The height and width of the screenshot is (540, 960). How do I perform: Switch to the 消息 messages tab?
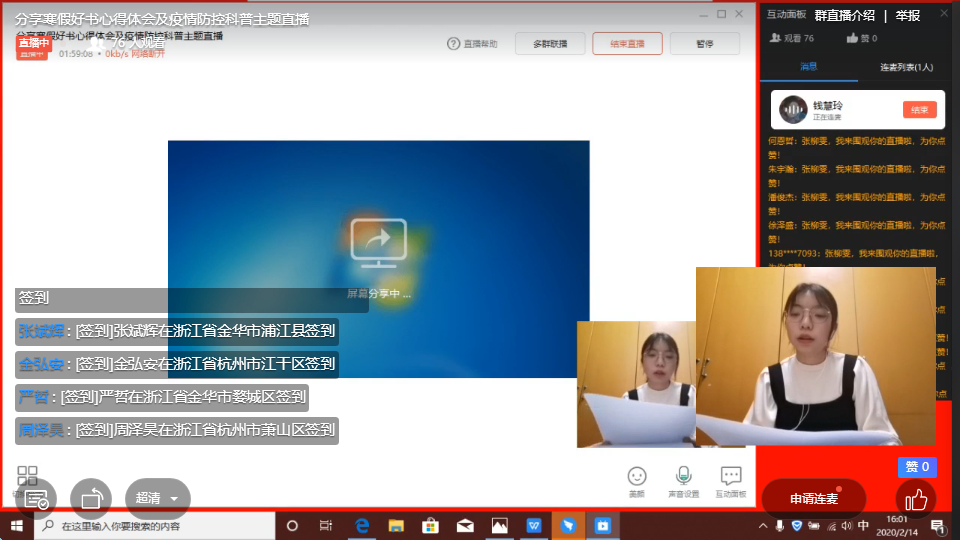point(809,67)
